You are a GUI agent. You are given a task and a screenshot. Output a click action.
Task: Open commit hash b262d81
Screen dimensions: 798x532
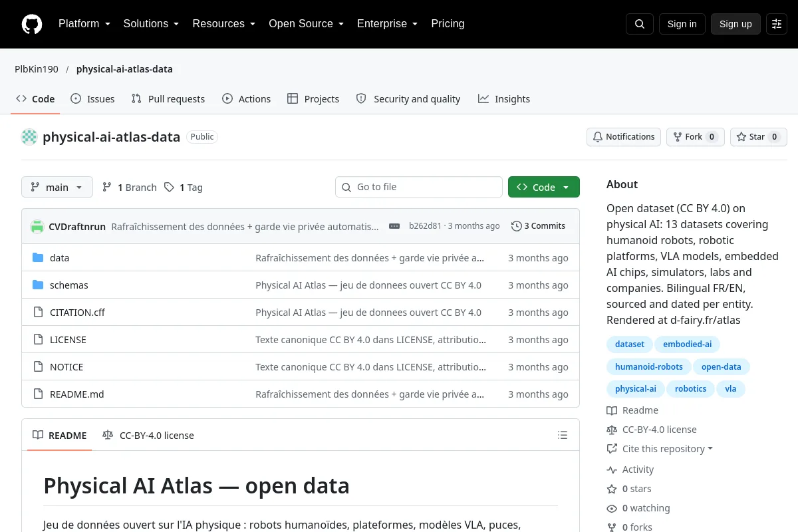tap(425, 226)
